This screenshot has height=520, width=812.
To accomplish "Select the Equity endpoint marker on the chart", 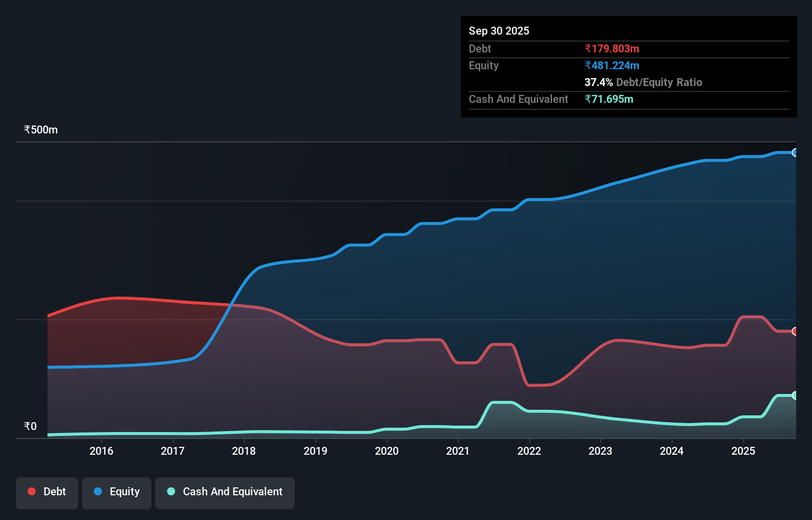I will (795, 153).
